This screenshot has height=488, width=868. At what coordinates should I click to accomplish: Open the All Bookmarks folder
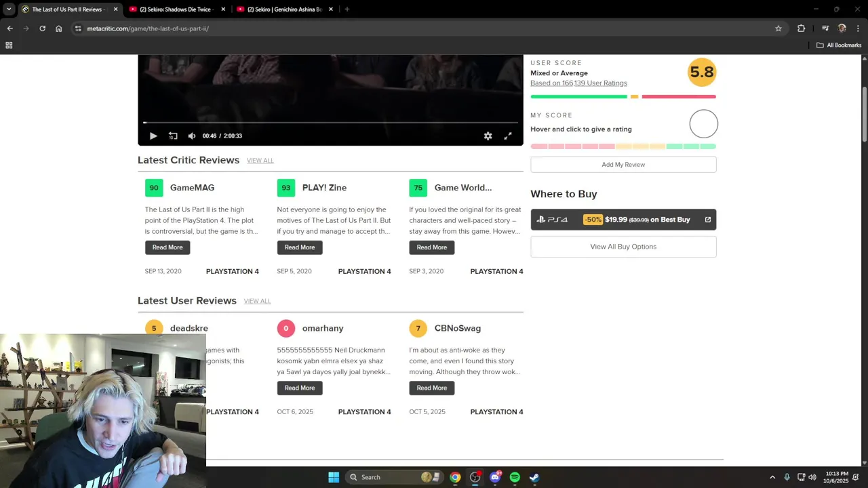pyautogui.click(x=839, y=45)
